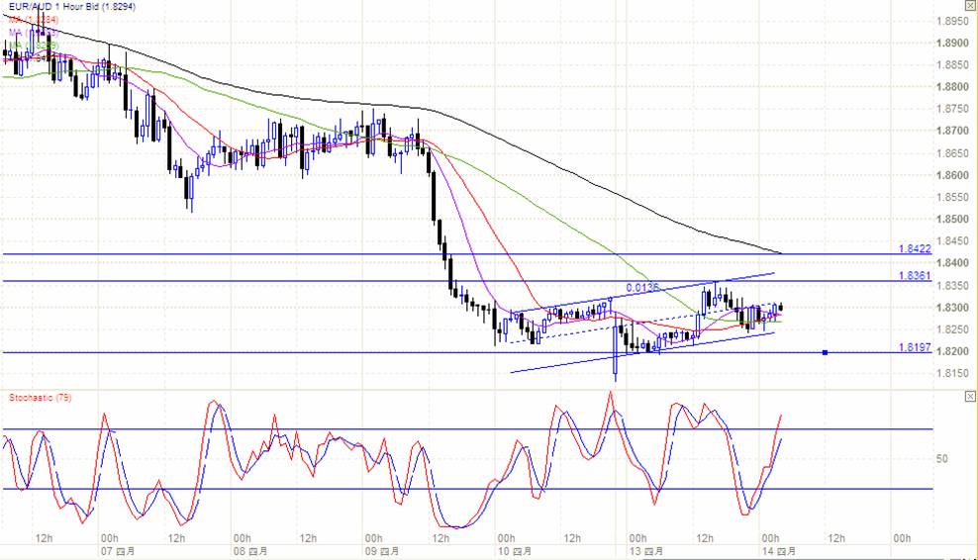
Task: Click the 1.8950 price axis value
Action: pos(952,21)
